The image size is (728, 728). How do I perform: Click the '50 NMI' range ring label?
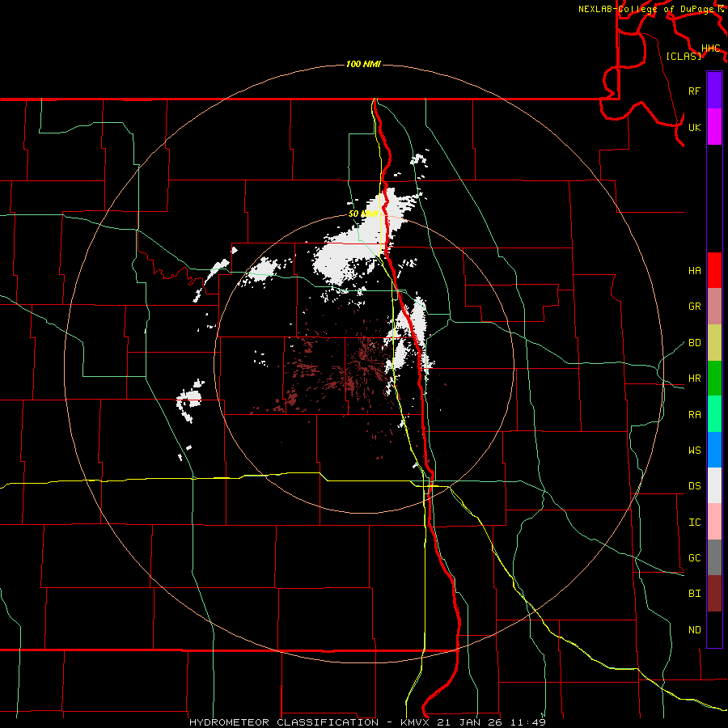[x=363, y=214]
